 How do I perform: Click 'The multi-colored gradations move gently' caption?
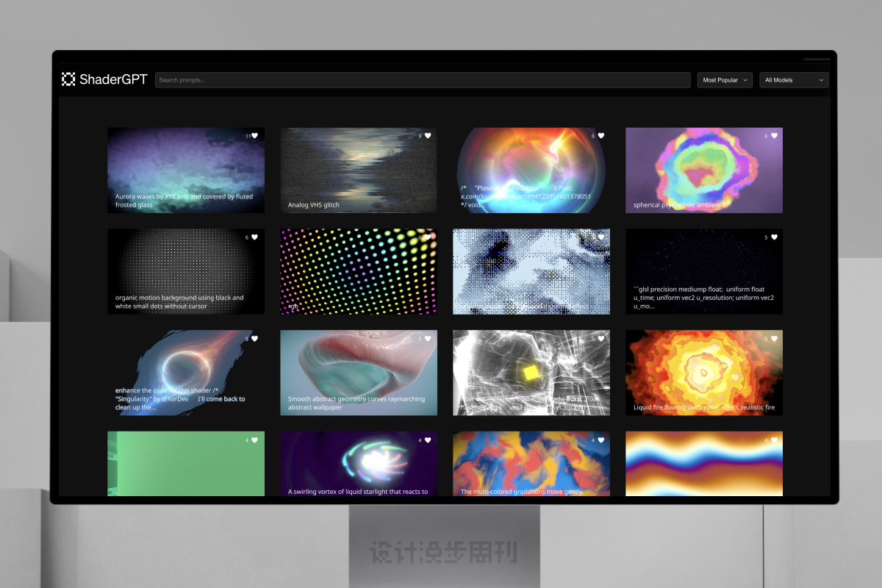522,492
